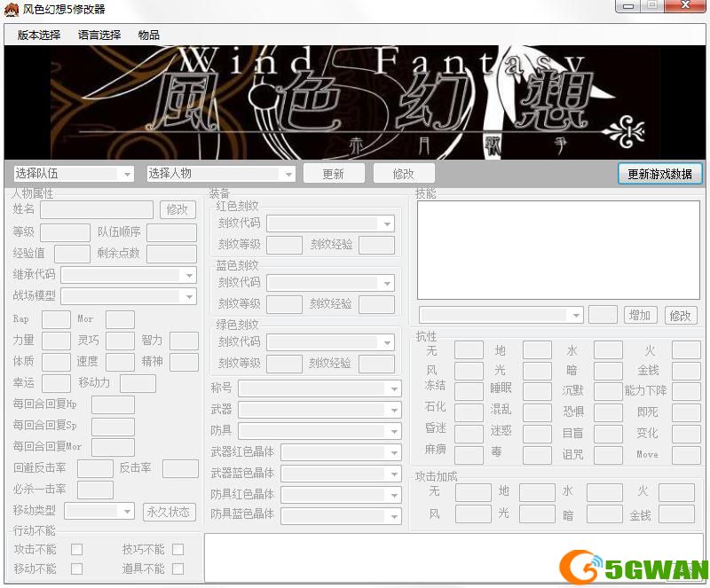This screenshot has height=588, width=710.
Task: Click the 即死 resistance field
Action: 686,412
